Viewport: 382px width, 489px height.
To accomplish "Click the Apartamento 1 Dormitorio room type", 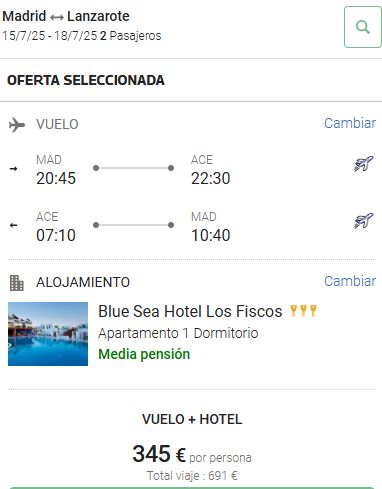I will coord(178,333).
